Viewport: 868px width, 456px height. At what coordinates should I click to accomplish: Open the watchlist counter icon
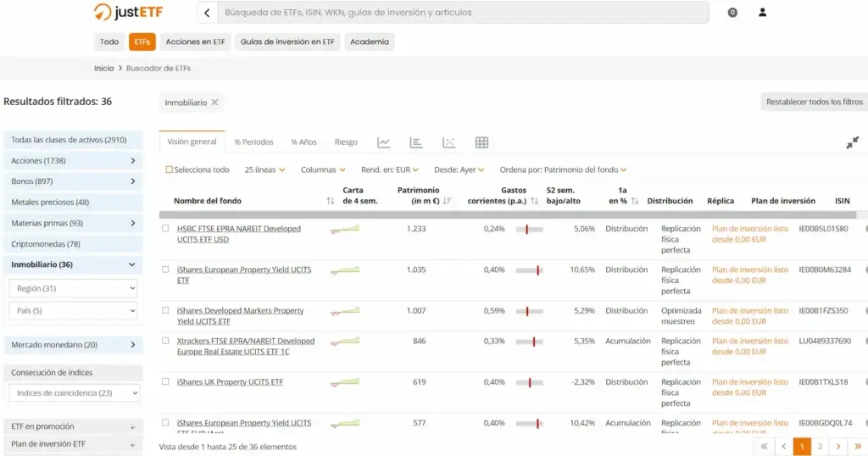(732, 12)
